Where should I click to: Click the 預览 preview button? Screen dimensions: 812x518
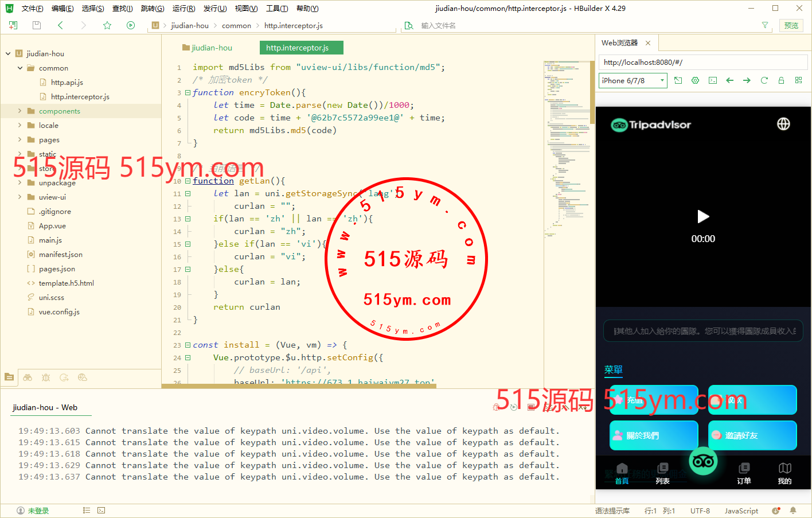coord(791,25)
